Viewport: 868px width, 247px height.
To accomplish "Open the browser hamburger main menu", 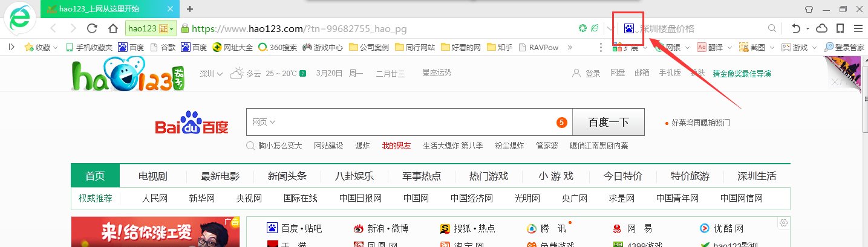I will coord(858,28).
